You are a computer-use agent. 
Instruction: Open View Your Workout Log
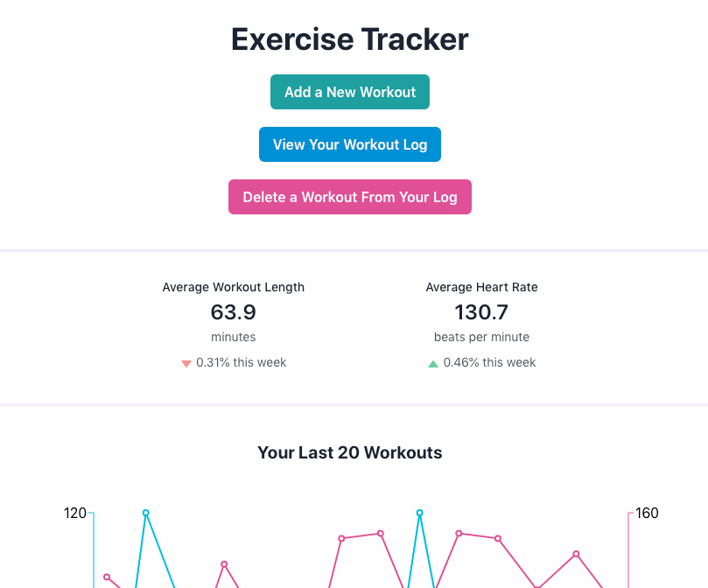(349, 143)
